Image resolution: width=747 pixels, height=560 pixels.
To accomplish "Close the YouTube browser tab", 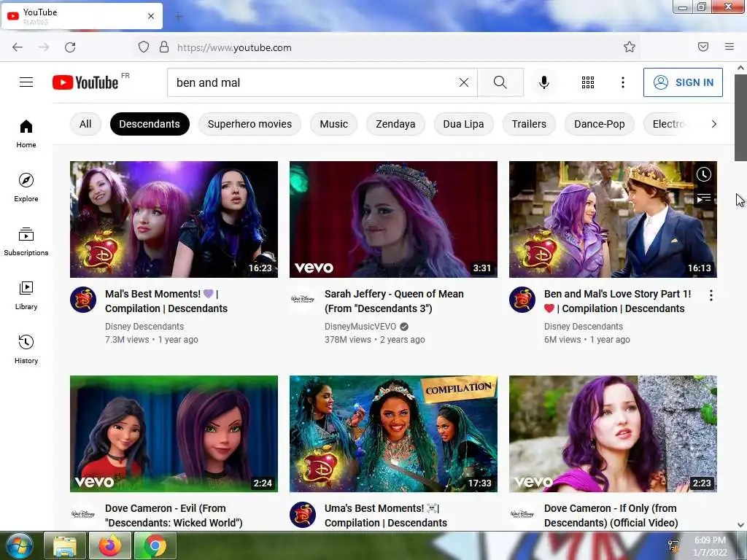I will coord(150,16).
